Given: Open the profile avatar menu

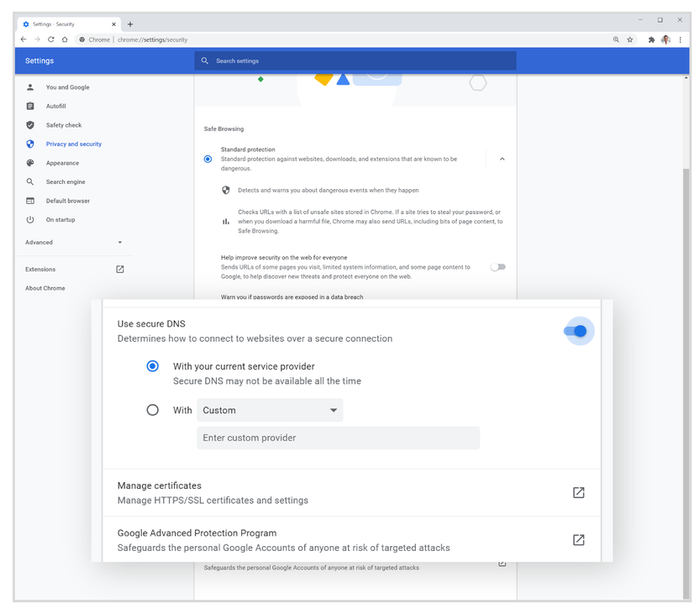Looking at the screenshot, I should (666, 39).
